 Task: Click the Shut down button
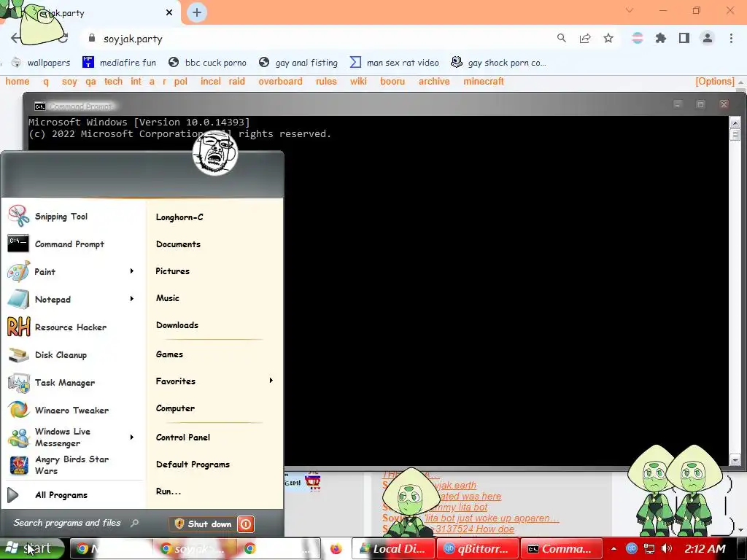(203, 524)
